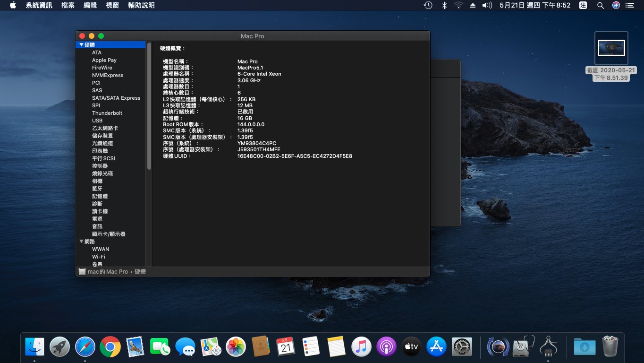Open Spotlight search magnifier
The height and width of the screenshot is (363, 644).
[x=601, y=5]
